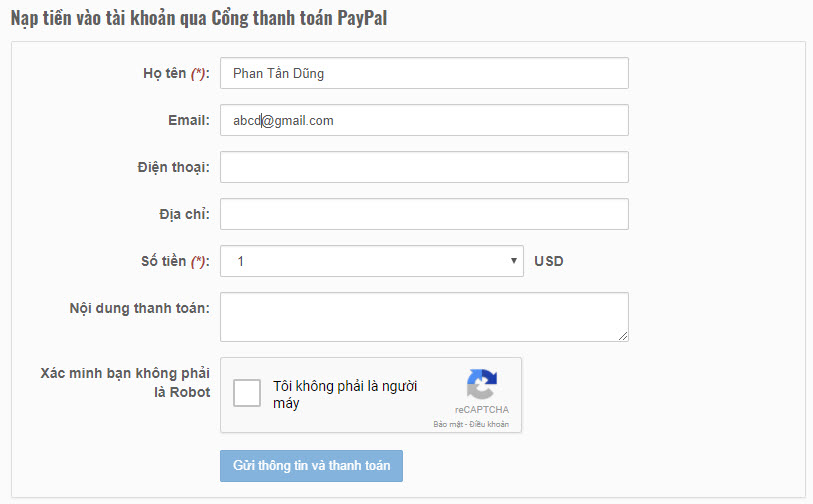
Task: Open the reCAPTCHA "Bảo mật" link
Action: click(x=448, y=424)
